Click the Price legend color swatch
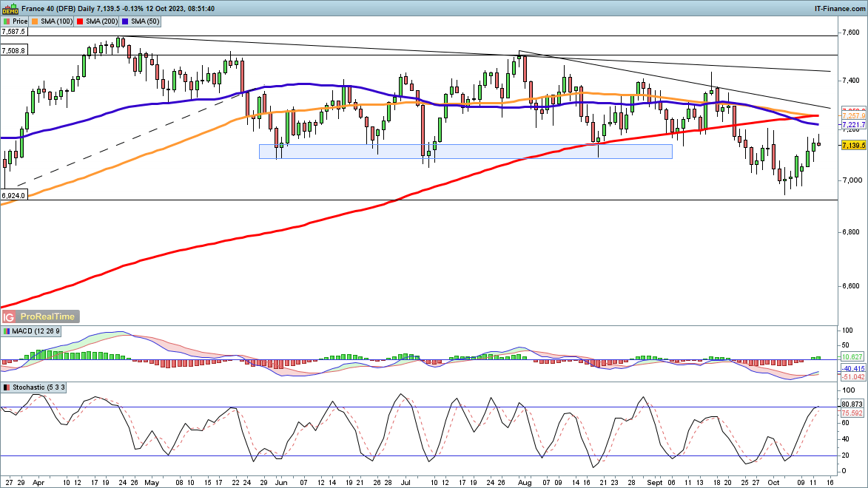The height and width of the screenshot is (488, 868). [7, 21]
